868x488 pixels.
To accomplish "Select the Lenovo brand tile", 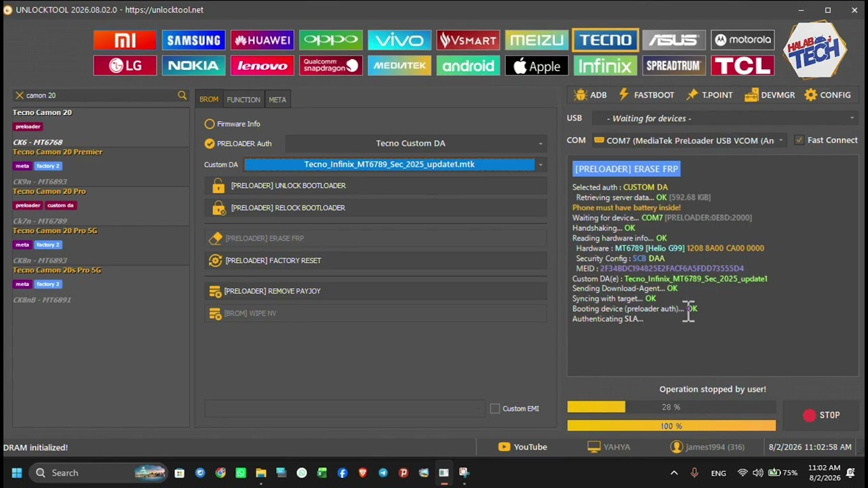I will click(262, 66).
